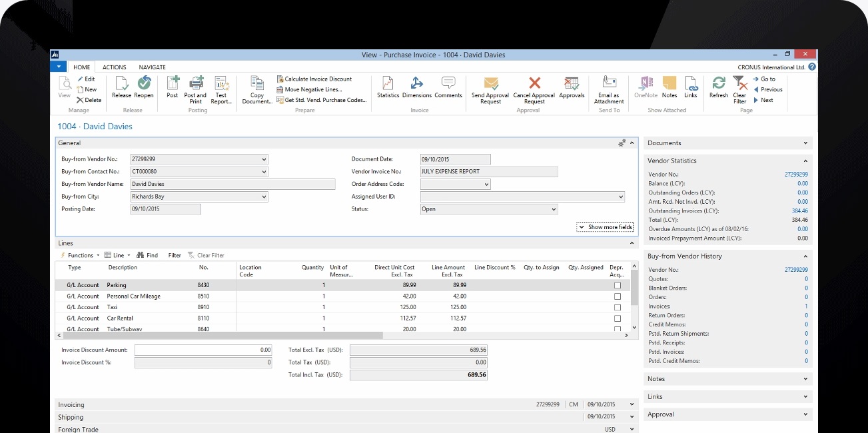Click Outstanding Invoices value 384.46 link
868x433 pixels.
tap(799, 211)
